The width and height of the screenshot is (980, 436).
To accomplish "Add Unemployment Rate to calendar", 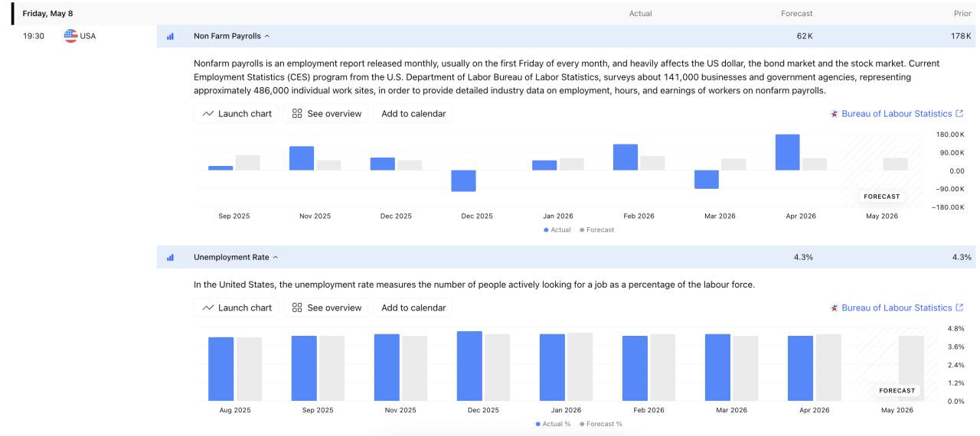I will pyautogui.click(x=413, y=307).
